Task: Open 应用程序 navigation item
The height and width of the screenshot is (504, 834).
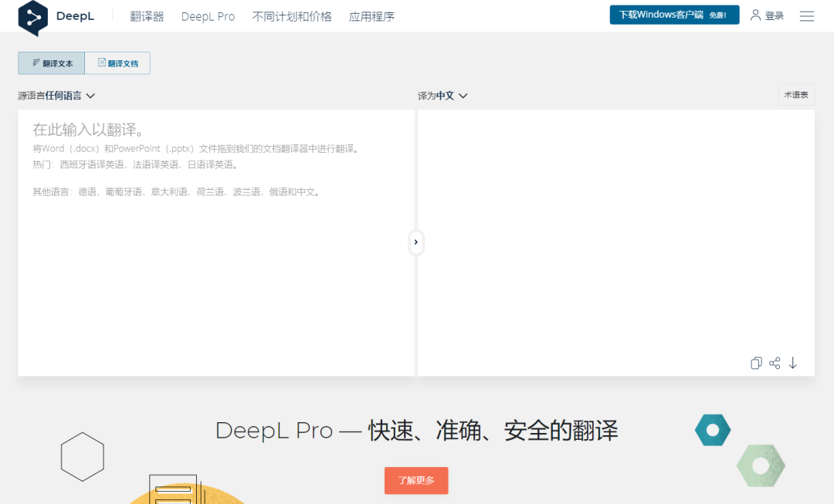Action: (371, 16)
